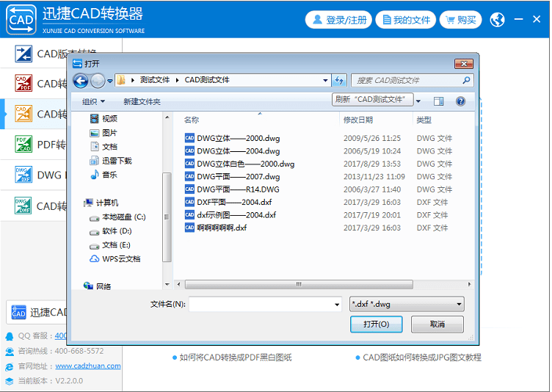This screenshot has width=552, height=392.
Task: Open CAD to JPG tutorial link
Action: 422,357
